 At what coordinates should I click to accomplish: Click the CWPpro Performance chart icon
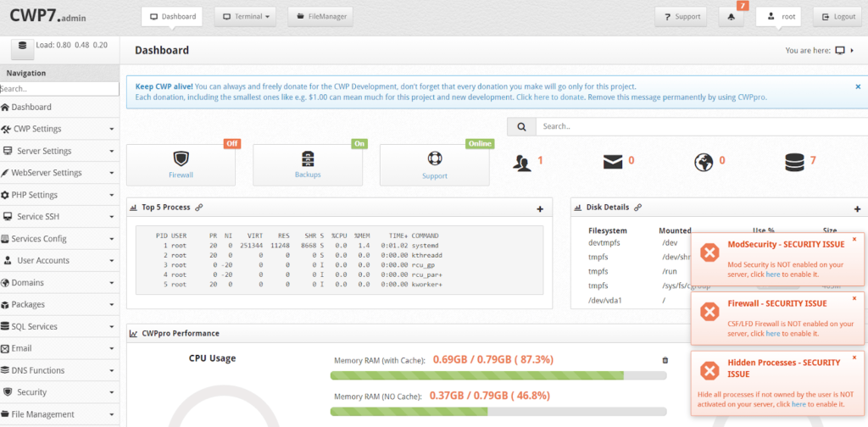tap(133, 334)
